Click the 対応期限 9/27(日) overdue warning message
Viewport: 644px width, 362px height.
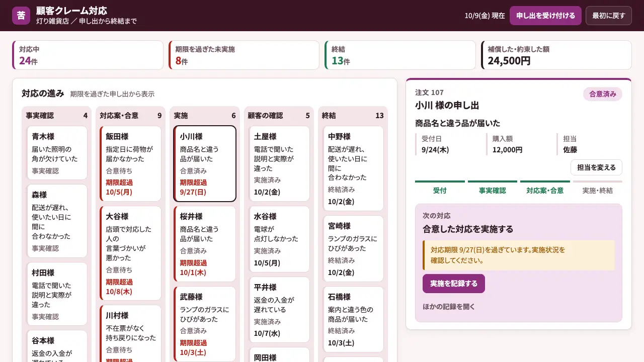point(519,255)
